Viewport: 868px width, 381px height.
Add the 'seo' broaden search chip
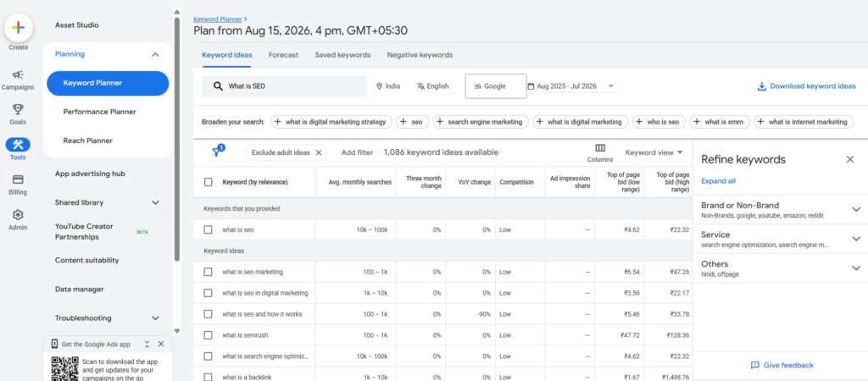413,122
